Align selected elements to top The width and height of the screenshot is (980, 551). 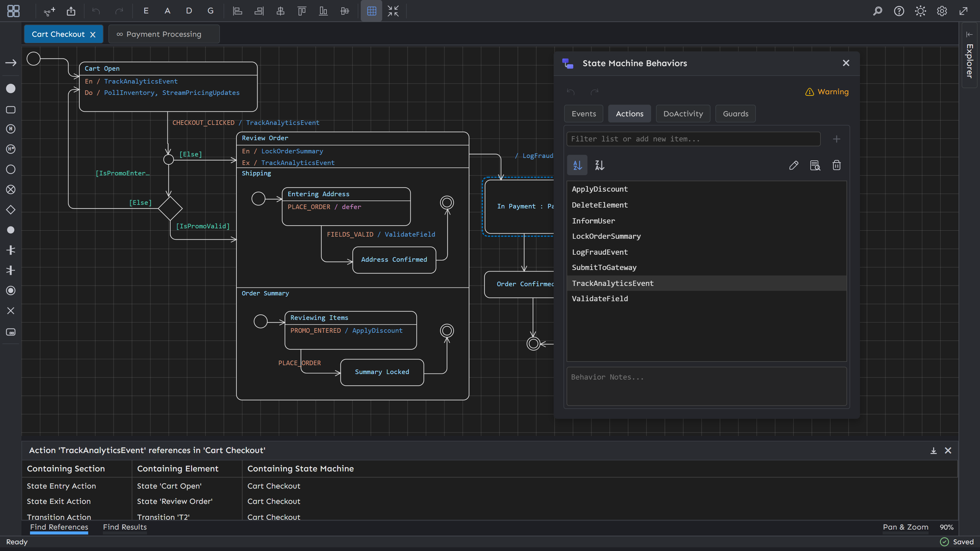click(x=302, y=11)
